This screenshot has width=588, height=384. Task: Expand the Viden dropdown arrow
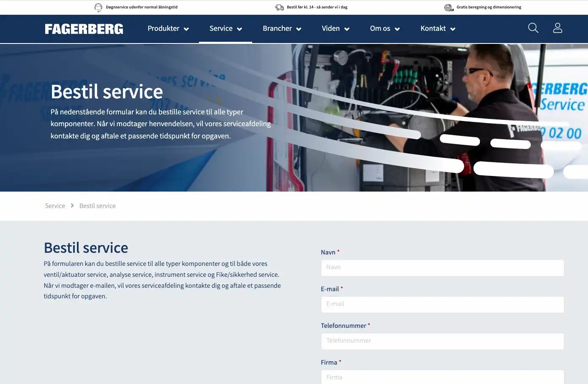pyautogui.click(x=347, y=29)
